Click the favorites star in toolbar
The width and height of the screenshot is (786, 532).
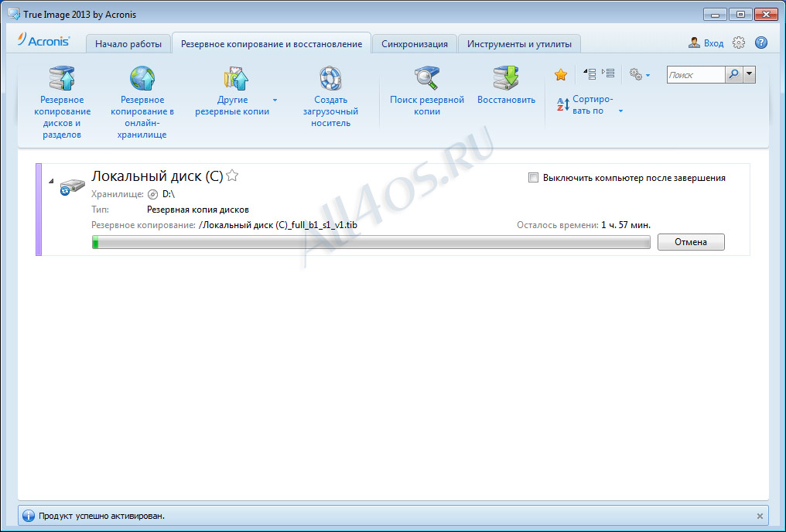[560, 75]
